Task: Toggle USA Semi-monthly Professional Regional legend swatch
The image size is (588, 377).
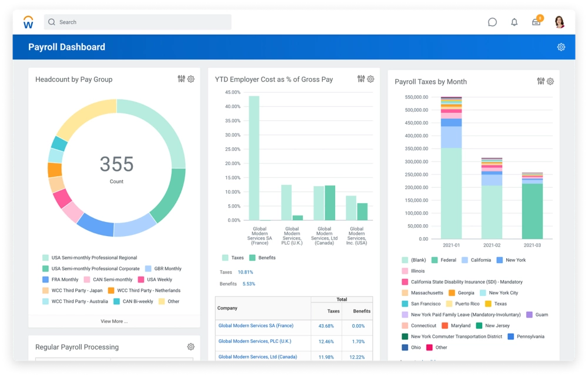Action: (x=45, y=258)
